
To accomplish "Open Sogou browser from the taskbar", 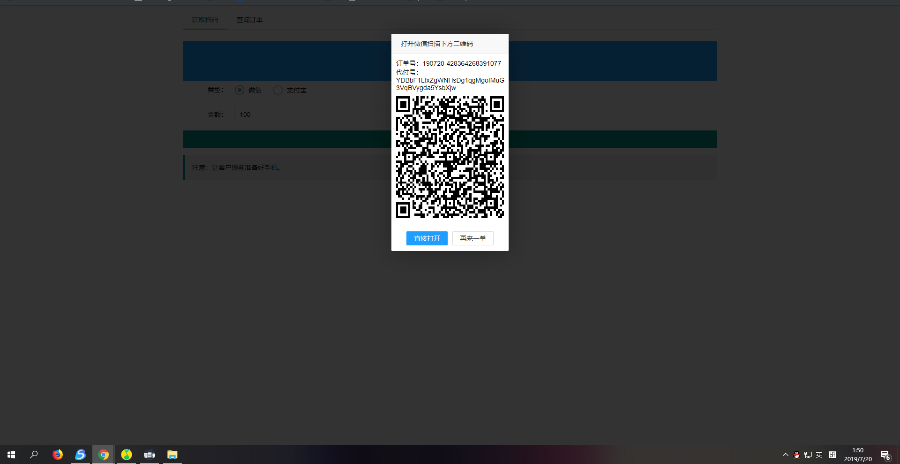I will (x=80, y=454).
